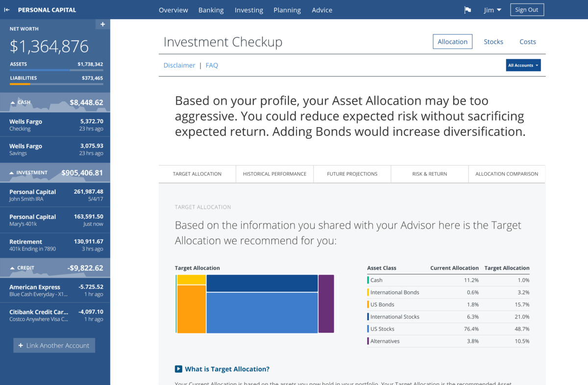Open the Risk & Return tab

pos(430,174)
